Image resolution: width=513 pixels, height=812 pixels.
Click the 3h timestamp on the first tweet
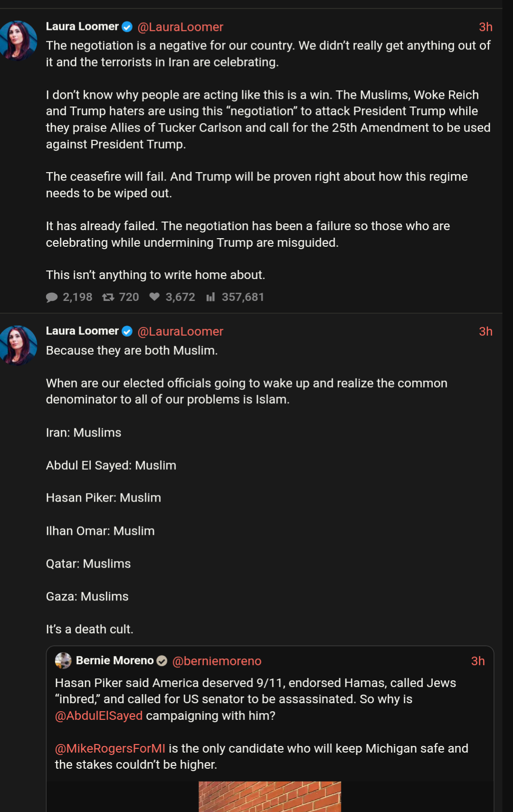pyautogui.click(x=485, y=27)
